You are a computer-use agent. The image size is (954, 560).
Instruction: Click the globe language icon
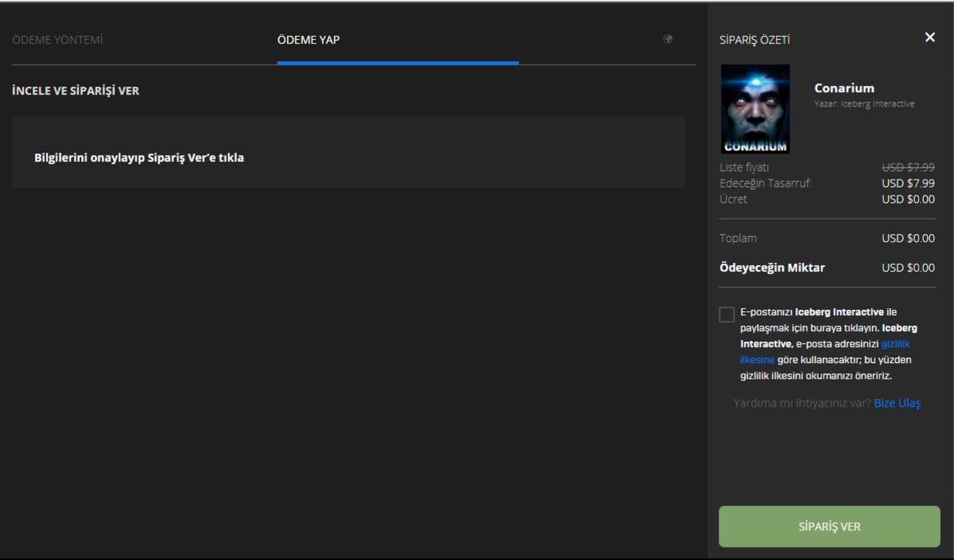click(x=668, y=39)
